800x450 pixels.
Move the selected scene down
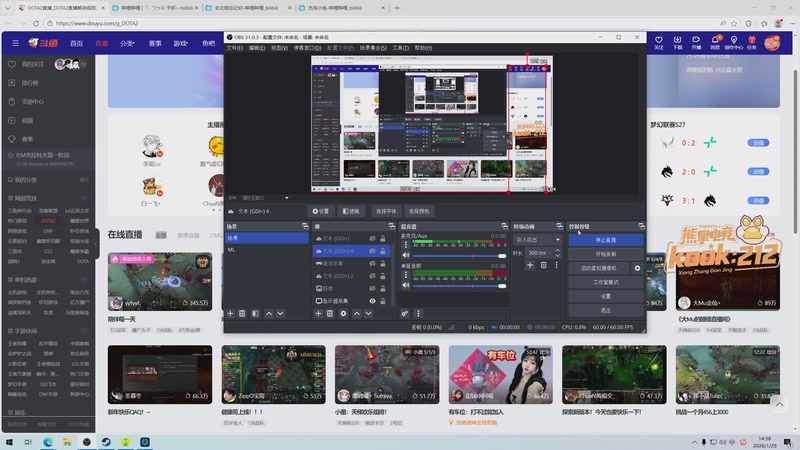280,313
